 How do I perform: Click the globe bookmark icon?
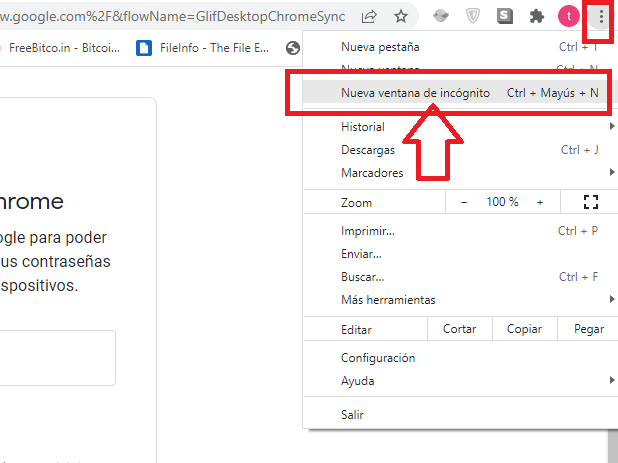click(x=293, y=48)
